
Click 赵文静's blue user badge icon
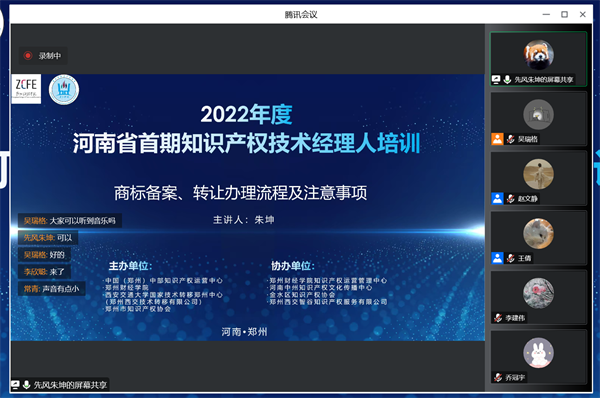point(497,199)
